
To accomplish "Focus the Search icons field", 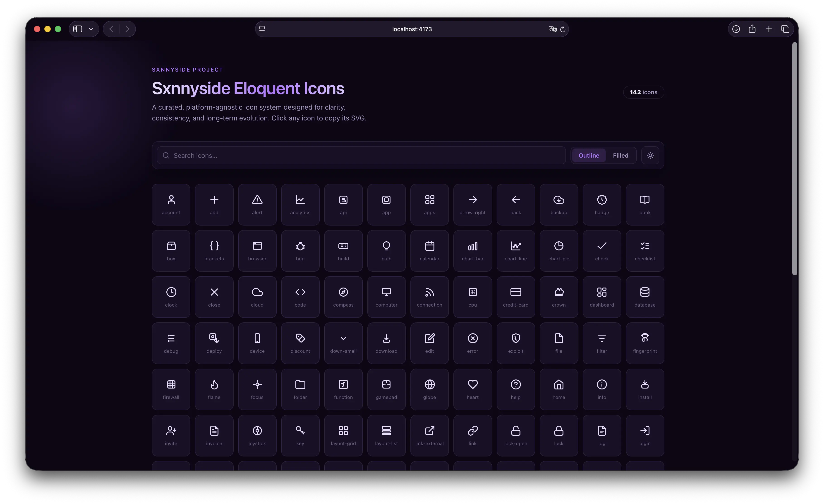I will [x=361, y=155].
